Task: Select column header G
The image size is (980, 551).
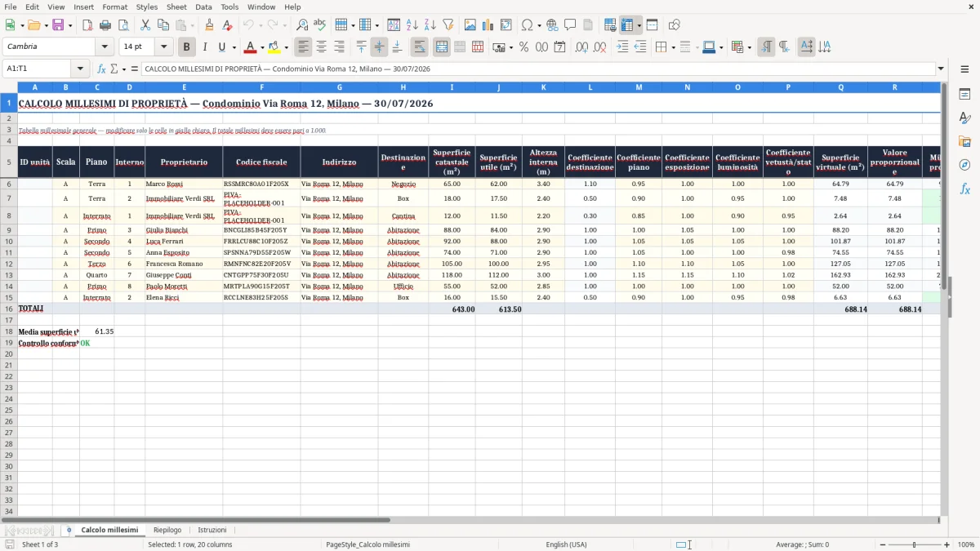Action: [339, 87]
